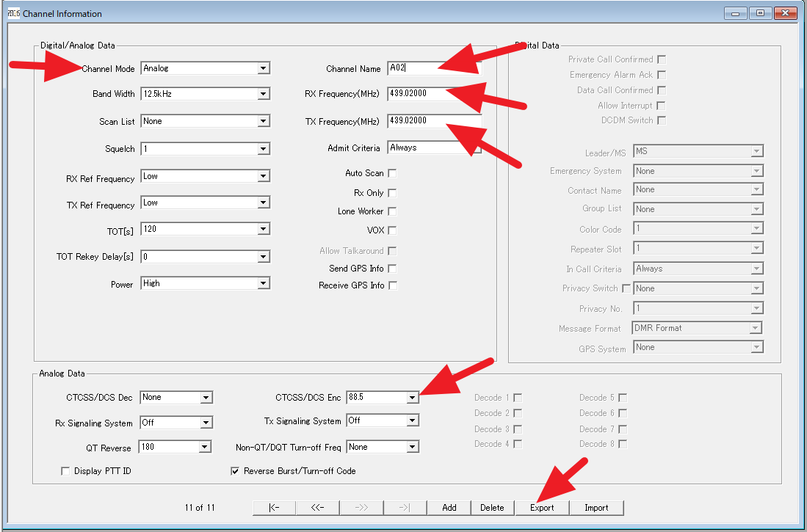The image size is (807, 532).
Task: Enable the Auto Scan checkbox
Action: [x=392, y=173]
